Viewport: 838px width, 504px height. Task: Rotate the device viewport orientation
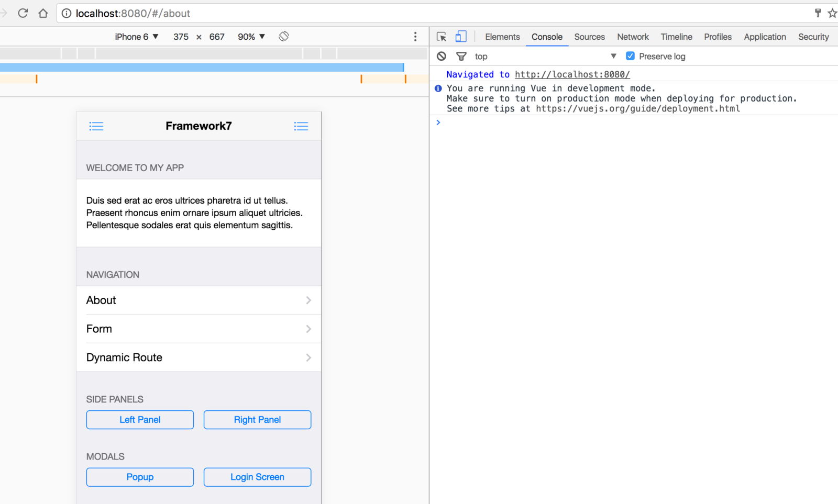tap(283, 36)
